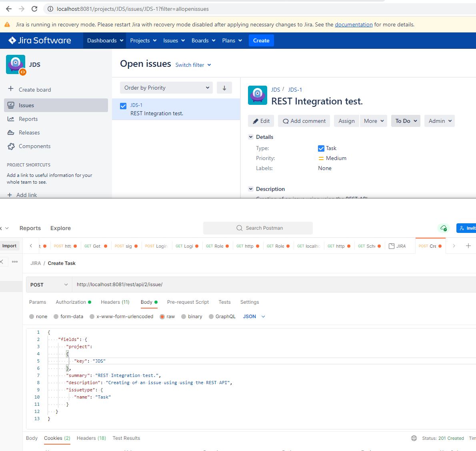This screenshot has width=476, height=451.
Task: Collapse the Description section
Action: tap(251, 188)
